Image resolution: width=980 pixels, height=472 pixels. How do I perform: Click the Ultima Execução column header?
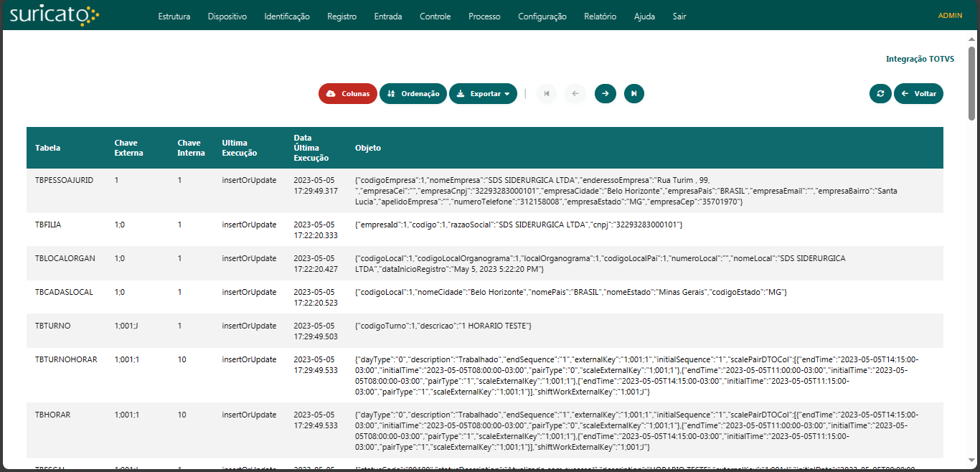coord(239,148)
